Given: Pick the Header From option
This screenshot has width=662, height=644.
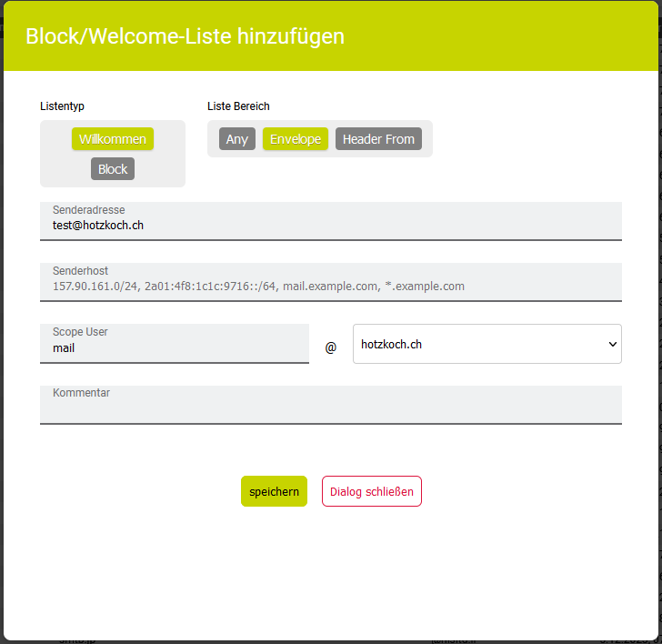Looking at the screenshot, I should point(378,139).
